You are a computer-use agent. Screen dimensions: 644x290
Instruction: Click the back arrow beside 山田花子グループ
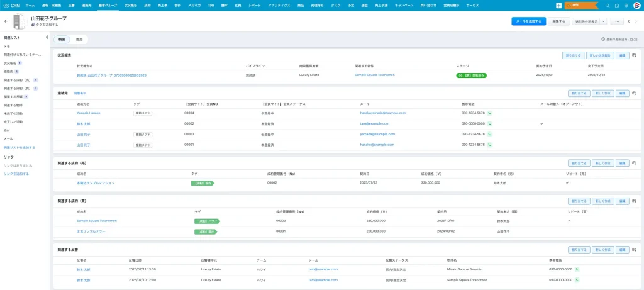coord(6,21)
